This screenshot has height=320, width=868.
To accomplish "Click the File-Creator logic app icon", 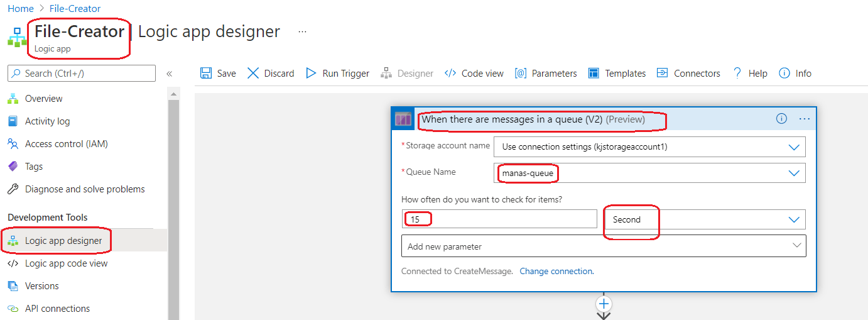I will click(x=18, y=37).
